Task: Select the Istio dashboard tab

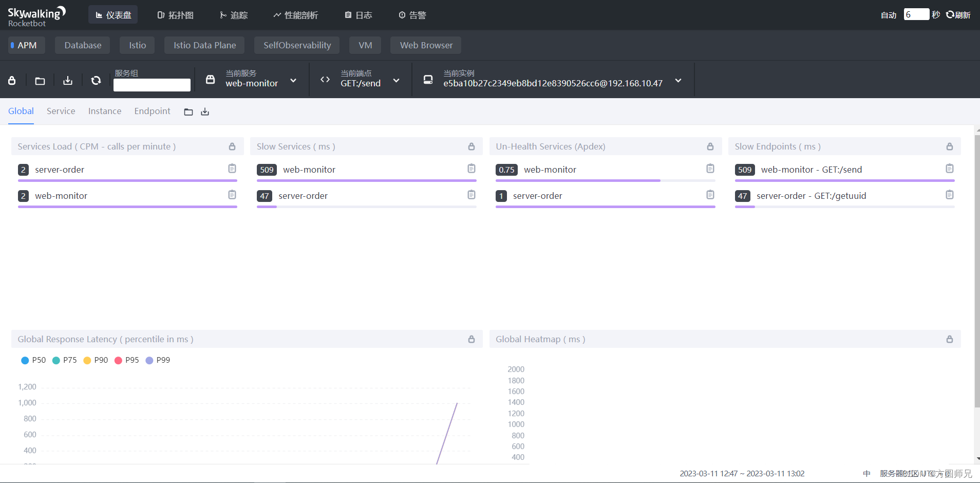Action: click(137, 45)
